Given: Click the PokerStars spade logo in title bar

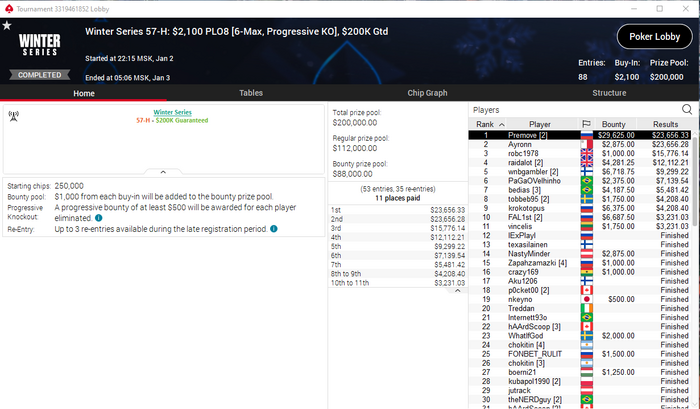Looking at the screenshot, I should [x=8, y=8].
